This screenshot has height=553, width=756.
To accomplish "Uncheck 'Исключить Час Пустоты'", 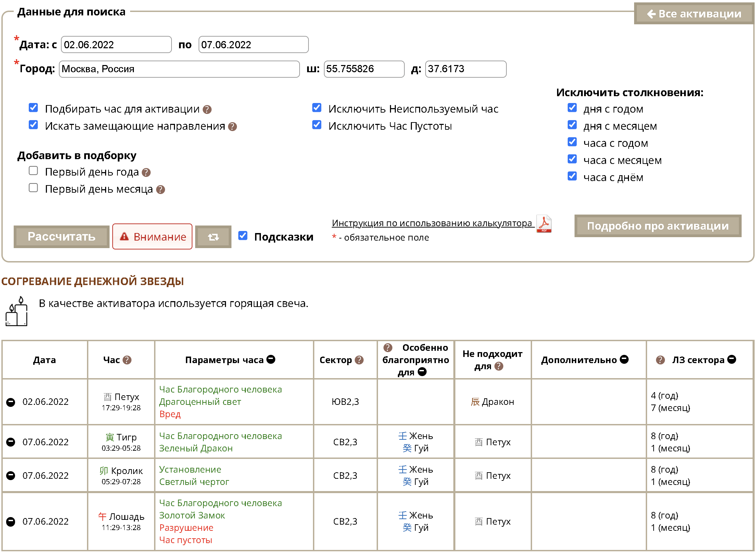I will tap(317, 125).
